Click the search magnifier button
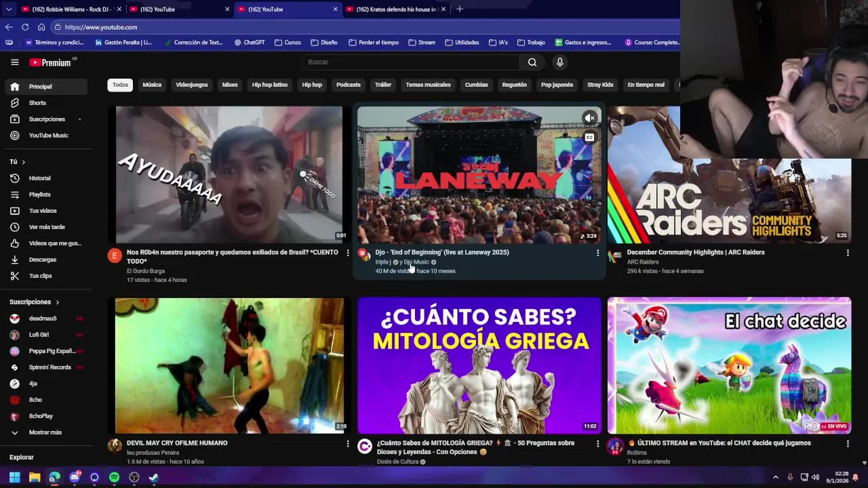Screen dimensions: 868x488 pyautogui.click(x=532, y=62)
